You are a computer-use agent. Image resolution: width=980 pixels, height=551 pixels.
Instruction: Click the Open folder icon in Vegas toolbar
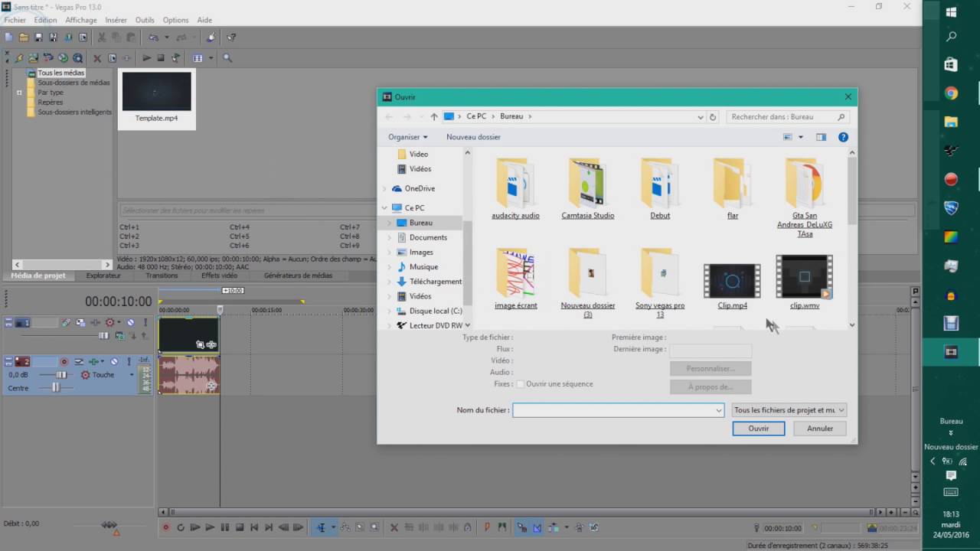click(24, 37)
